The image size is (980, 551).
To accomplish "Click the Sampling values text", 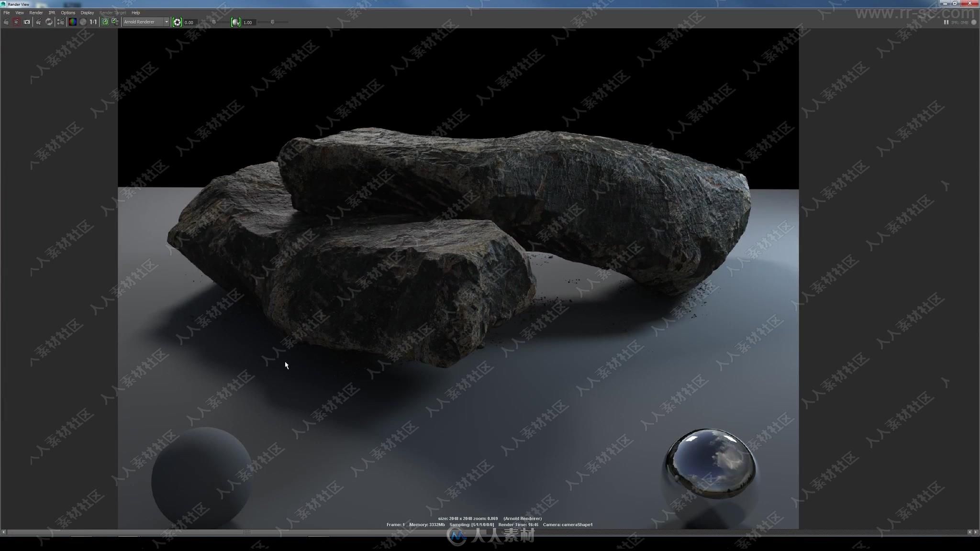I will 472,525.
